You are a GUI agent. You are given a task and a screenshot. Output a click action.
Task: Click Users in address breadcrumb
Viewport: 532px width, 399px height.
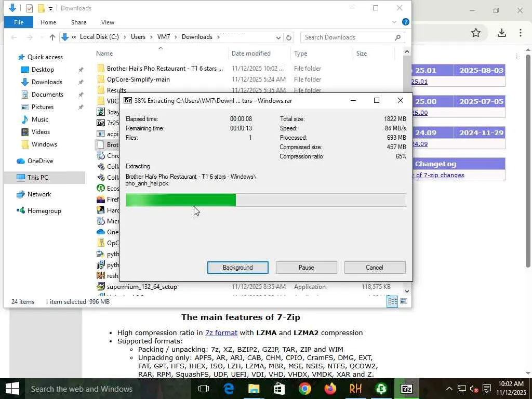(x=138, y=37)
